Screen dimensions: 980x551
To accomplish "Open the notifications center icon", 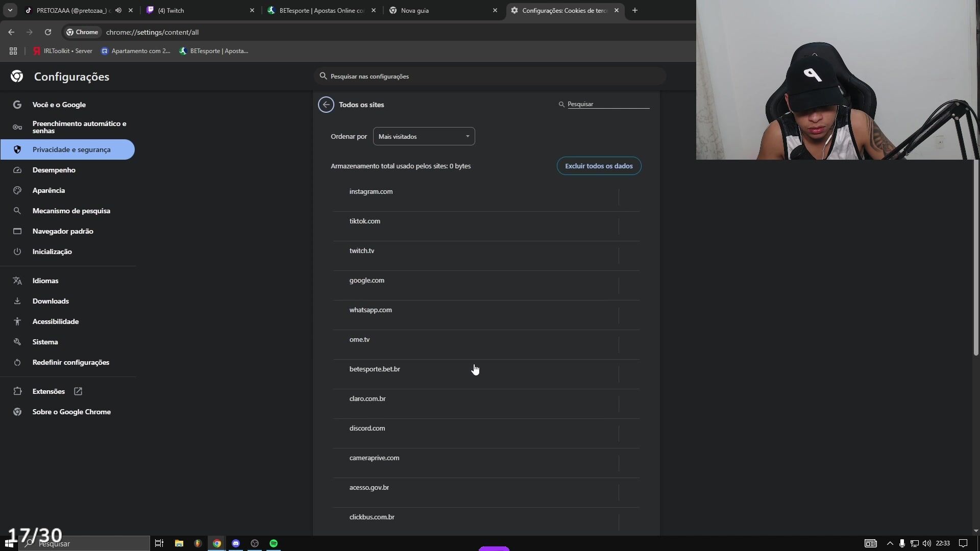I will 963,543.
